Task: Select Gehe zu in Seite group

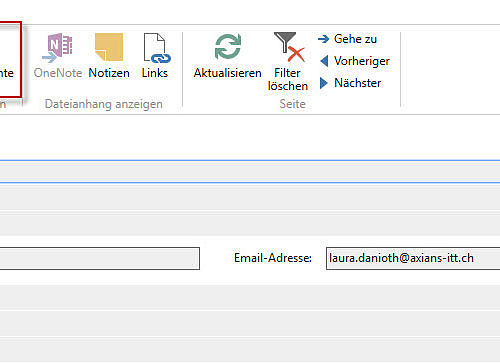Action: pos(348,39)
